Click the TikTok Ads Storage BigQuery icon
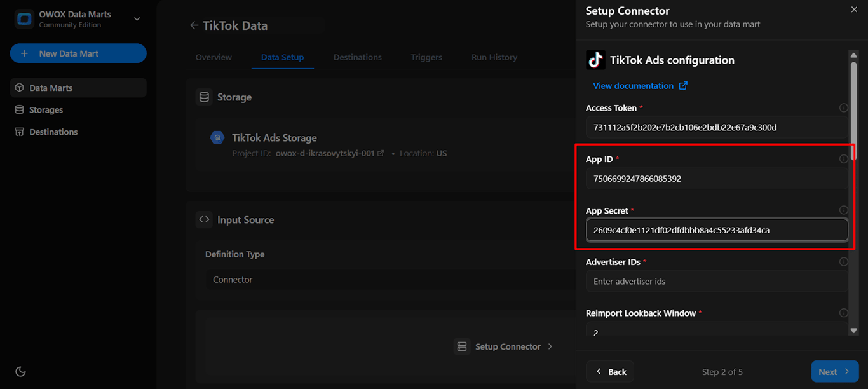This screenshot has height=389, width=868. tap(217, 137)
